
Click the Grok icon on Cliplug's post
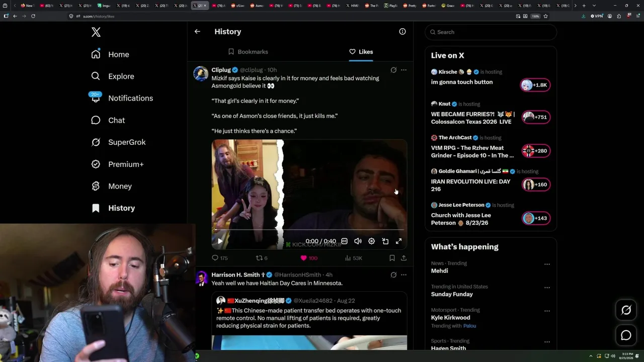(393, 70)
